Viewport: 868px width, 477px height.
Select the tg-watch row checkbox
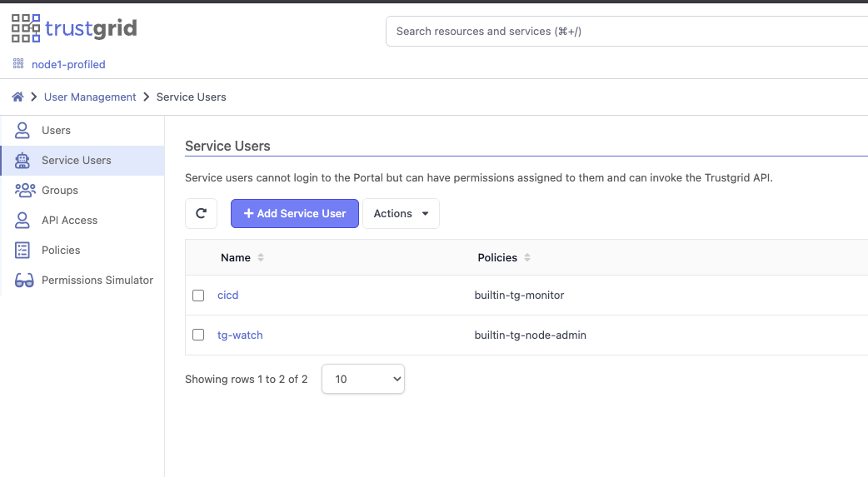pyautogui.click(x=198, y=335)
